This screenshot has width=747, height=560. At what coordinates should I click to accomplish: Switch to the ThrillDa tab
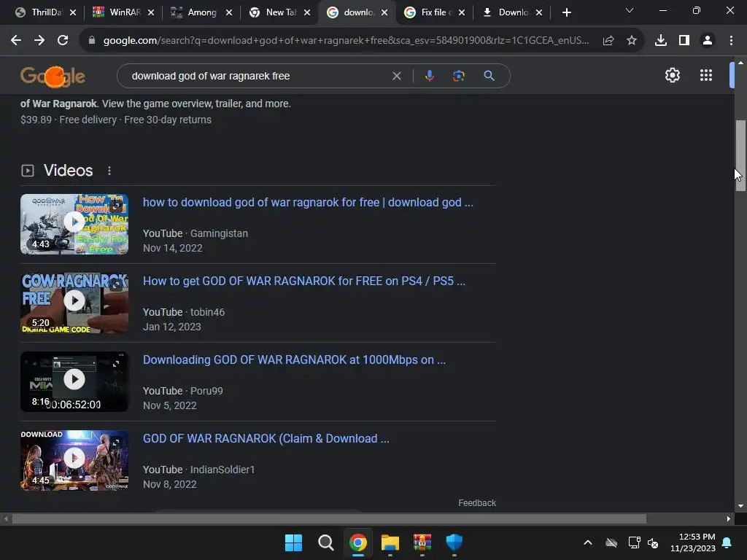[x=41, y=12]
